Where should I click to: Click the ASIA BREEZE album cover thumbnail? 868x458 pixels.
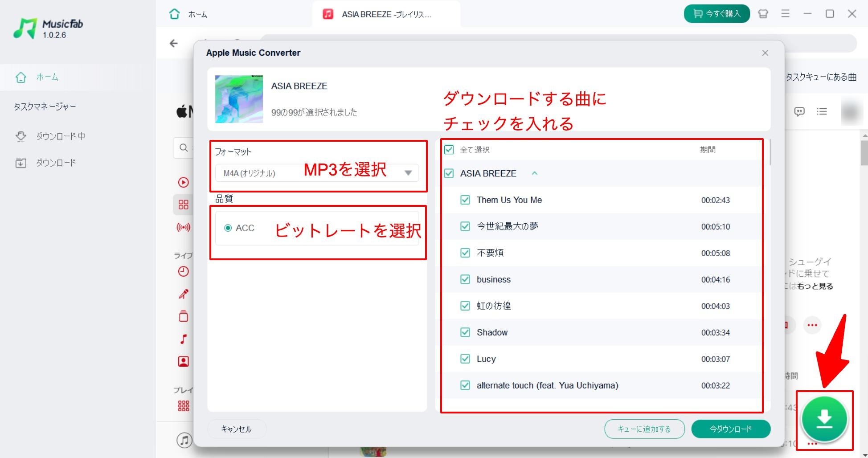[239, 99]
